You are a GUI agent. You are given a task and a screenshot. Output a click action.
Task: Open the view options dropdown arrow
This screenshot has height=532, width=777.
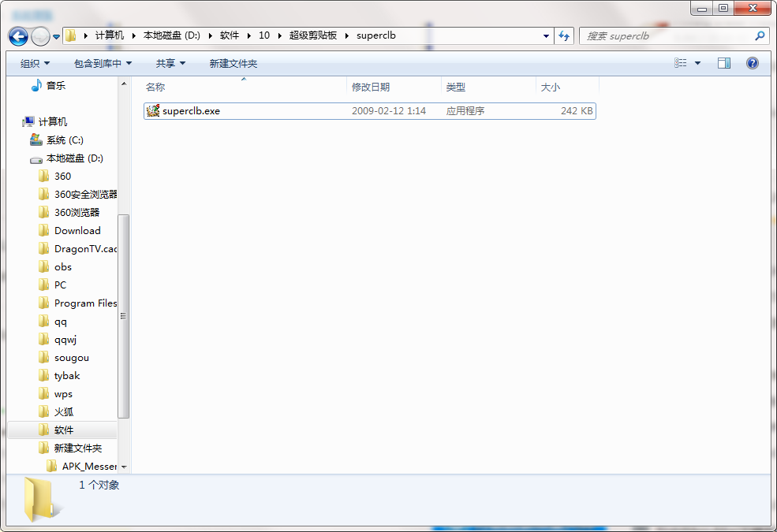pyautogui.click(x=697, y=63)
